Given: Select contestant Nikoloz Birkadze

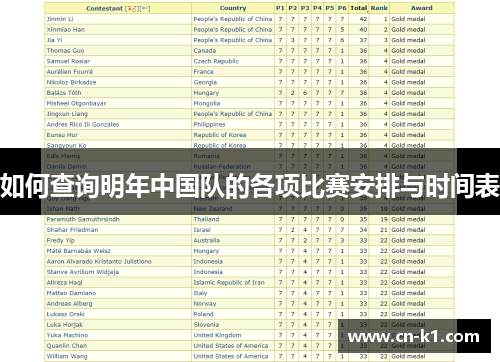Looking at the screenshot, I should pyautogui.click(x=71, y=82).
